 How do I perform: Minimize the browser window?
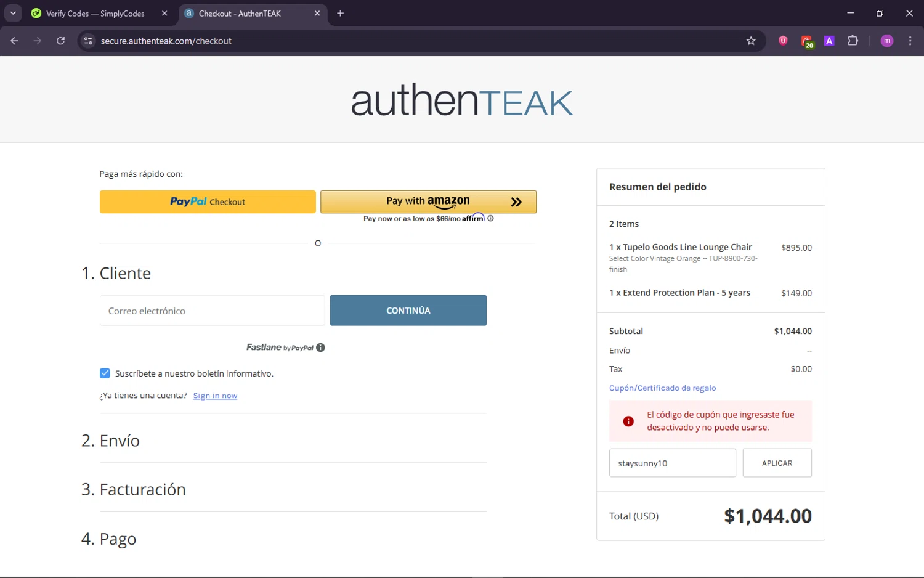point(850,13)
